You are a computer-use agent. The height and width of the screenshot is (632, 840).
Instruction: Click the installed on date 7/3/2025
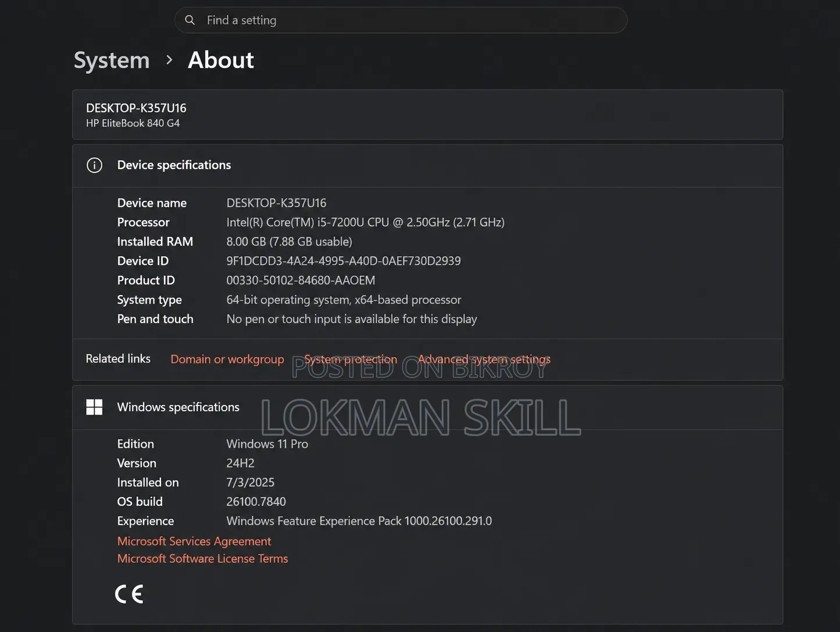250,483
